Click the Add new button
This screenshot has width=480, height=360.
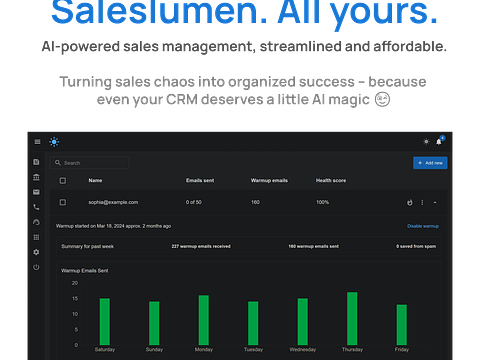[430, 163]
